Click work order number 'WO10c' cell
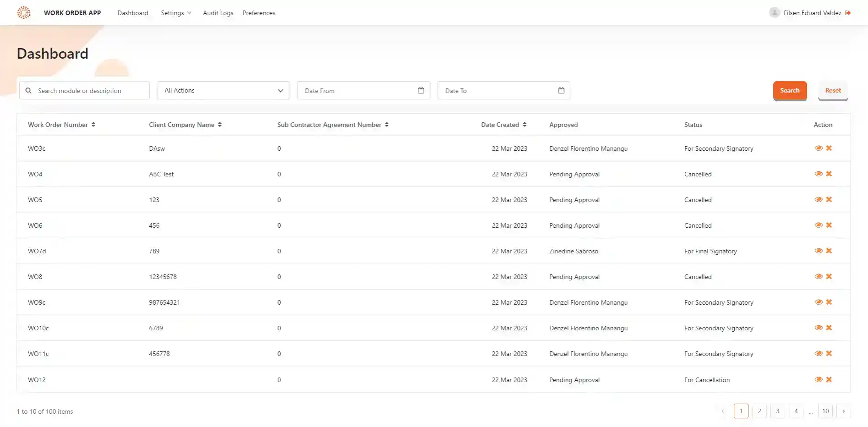The image size is (868, 427). point(38,328)
